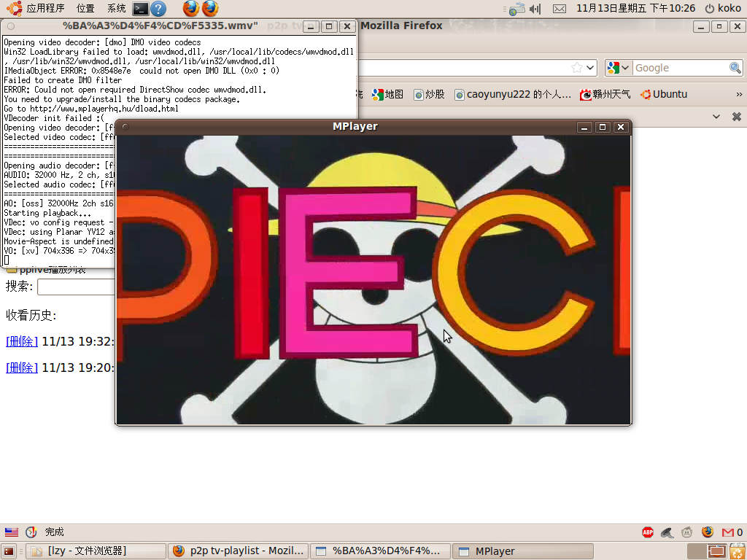Open the date and time calendar applet
The image size is (747, 560).
[x=636, y=8]
